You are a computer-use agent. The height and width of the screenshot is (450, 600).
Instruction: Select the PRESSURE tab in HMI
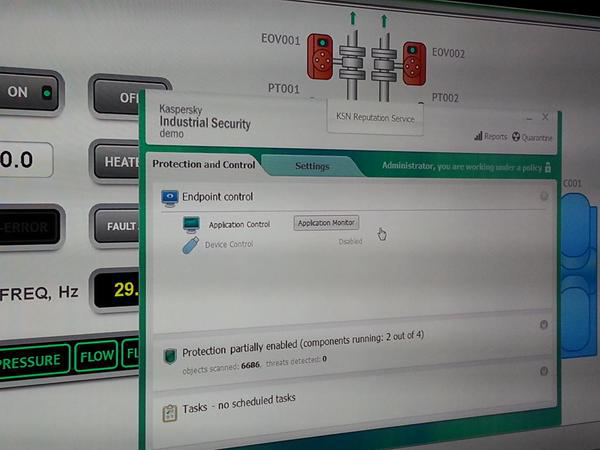coord(34,361)
